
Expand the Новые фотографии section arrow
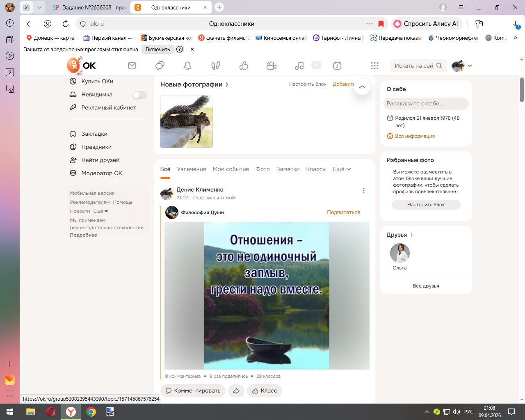(x=227, y=84)
